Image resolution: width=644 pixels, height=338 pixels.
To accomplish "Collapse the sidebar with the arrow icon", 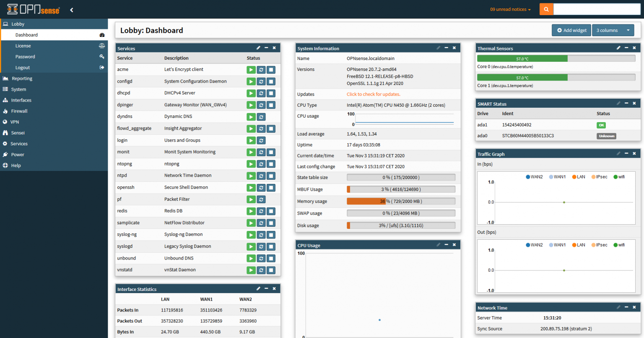I will click(x=72, y=10).
